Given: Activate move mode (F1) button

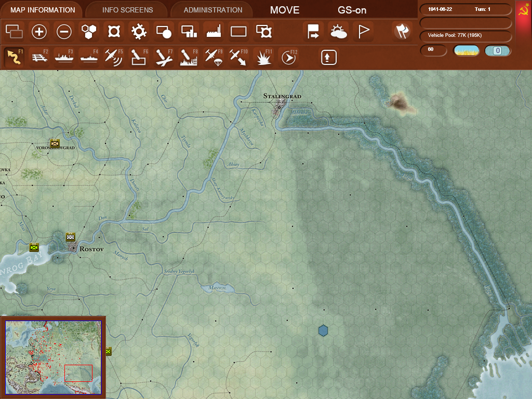Looking at the screenshot, I should (14, 57).
